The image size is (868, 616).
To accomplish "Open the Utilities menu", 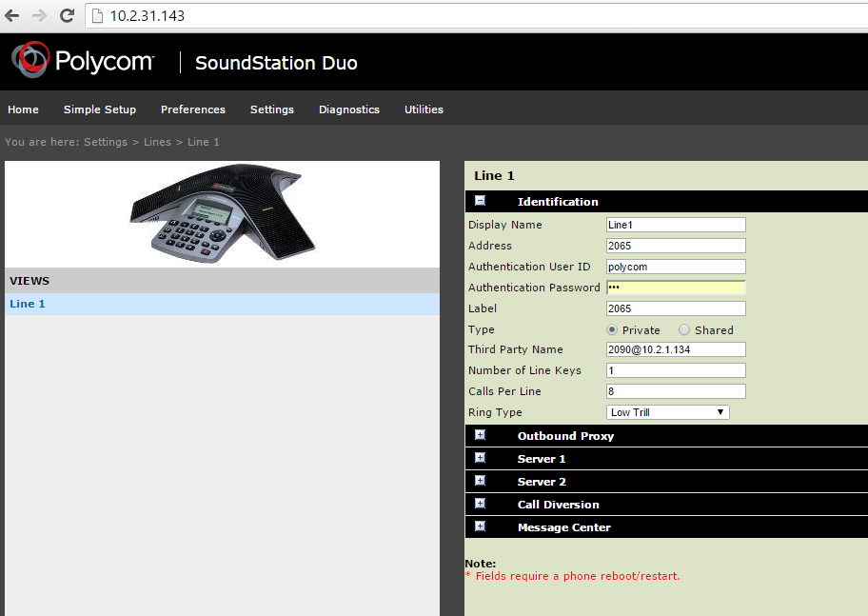I will pos(424,109).
